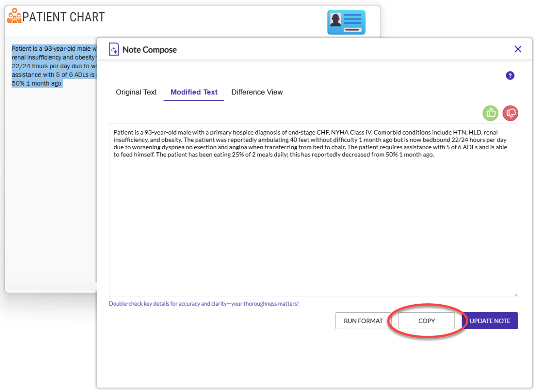Click the COPY button

click(426, 321)
